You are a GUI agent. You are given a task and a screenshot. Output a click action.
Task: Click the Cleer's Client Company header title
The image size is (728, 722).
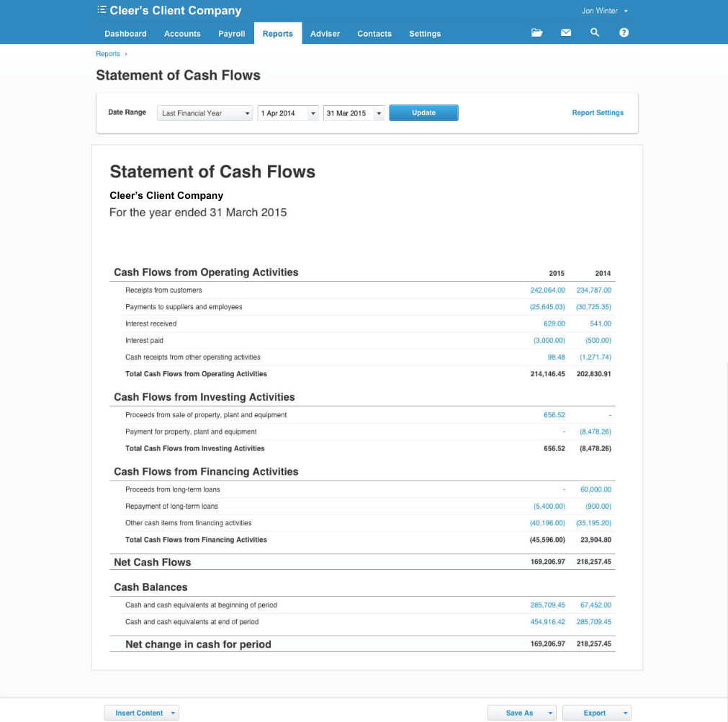pos(176,11)
